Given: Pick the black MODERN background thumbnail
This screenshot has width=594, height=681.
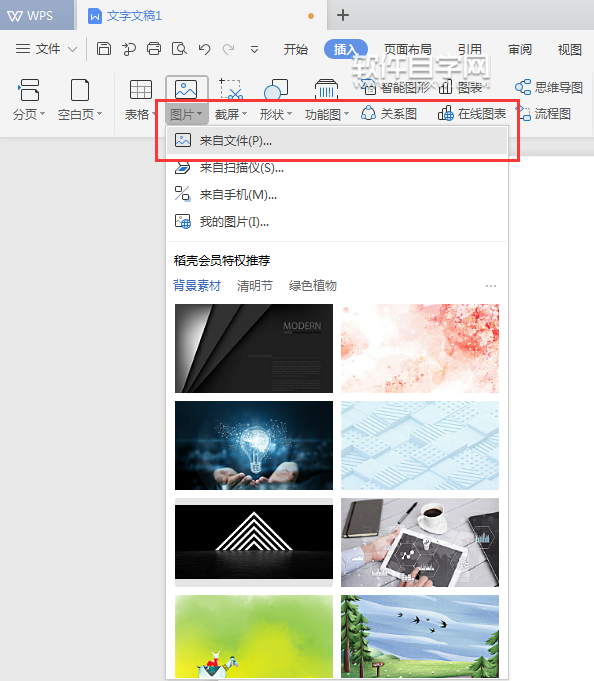Looking at the screenshot, I should point(254,348).
